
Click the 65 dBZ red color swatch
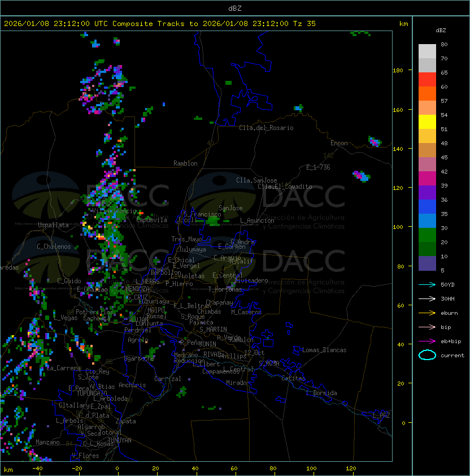[427, 79]
